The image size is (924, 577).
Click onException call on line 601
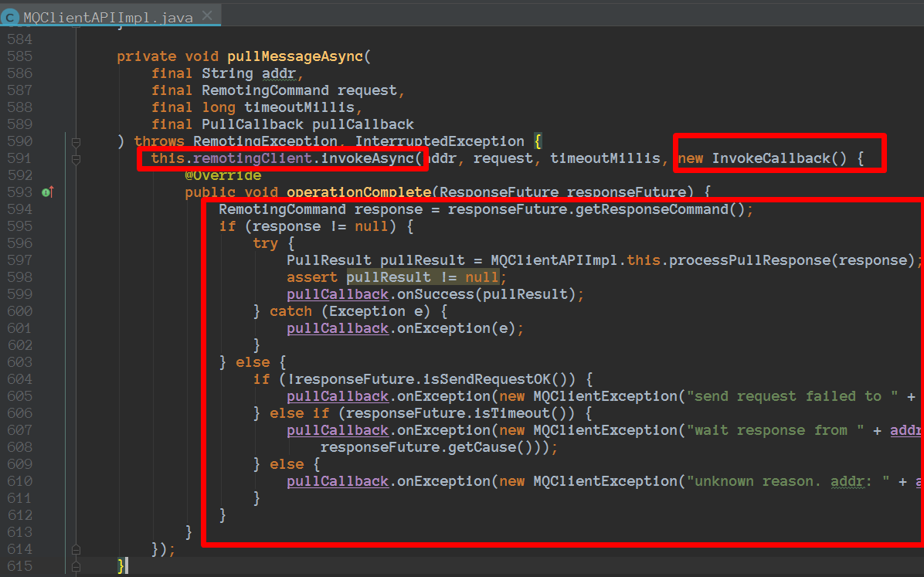[443, 329]
